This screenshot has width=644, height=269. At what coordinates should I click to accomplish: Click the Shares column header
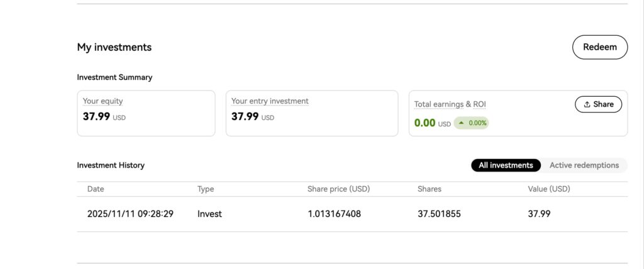[x=429, y=189]
